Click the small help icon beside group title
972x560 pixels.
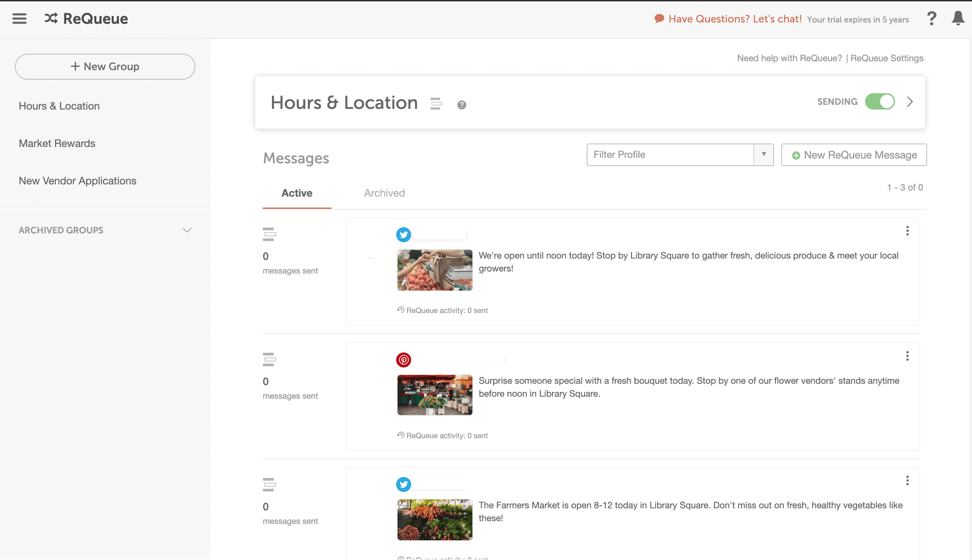[461, 104]
